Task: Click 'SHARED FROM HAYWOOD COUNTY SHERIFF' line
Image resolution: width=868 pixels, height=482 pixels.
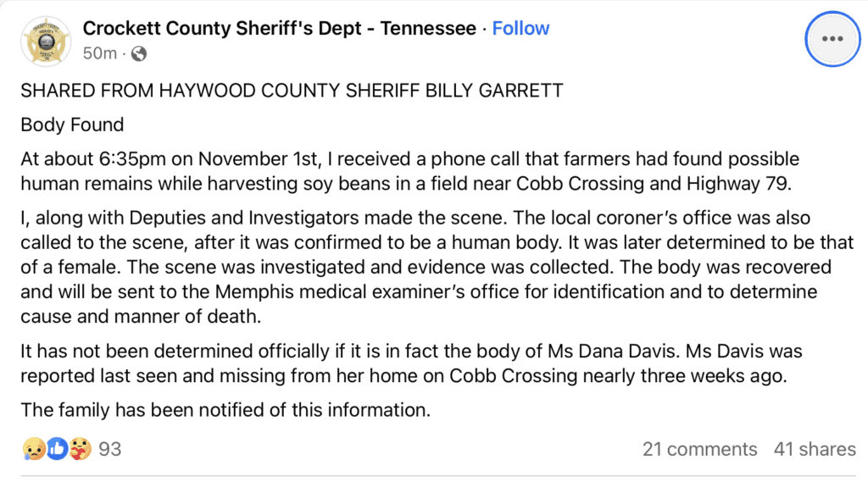Action: (292, 90)
